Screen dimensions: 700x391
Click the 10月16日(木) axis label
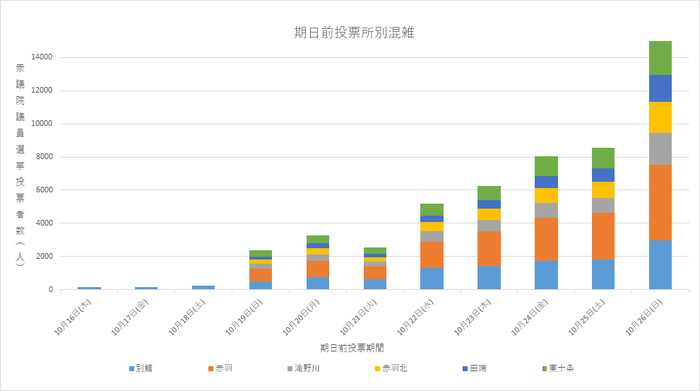[x=73, y=317]
